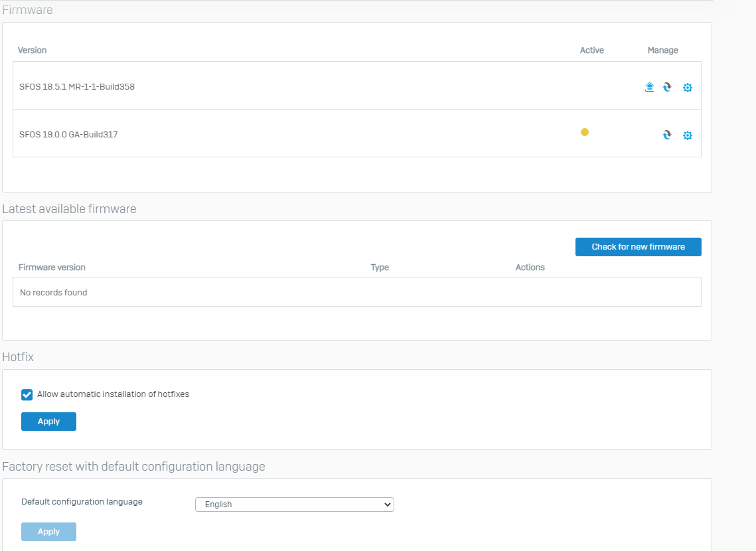Click Actions column header
This screenshot has height=551, width=756.
coord(530,268)
